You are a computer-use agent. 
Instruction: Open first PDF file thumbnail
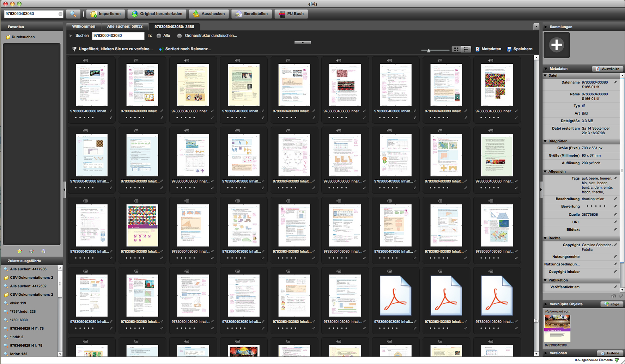pos(395,296)
